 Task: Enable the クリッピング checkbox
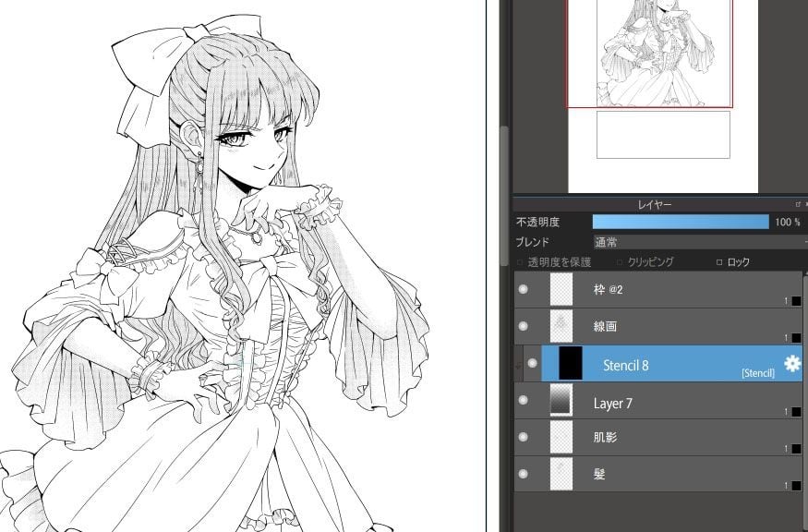tap(620, 262)
